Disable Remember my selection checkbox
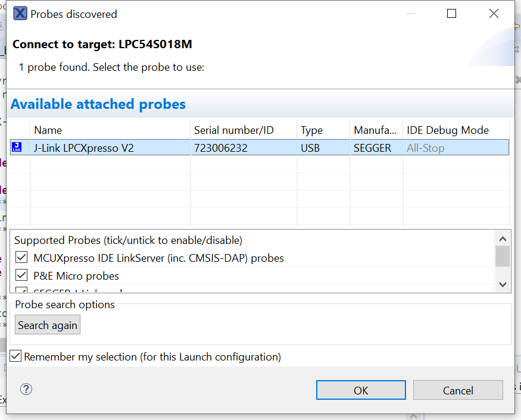The height and width of the screenshot is (420, 521). (16, 357)
